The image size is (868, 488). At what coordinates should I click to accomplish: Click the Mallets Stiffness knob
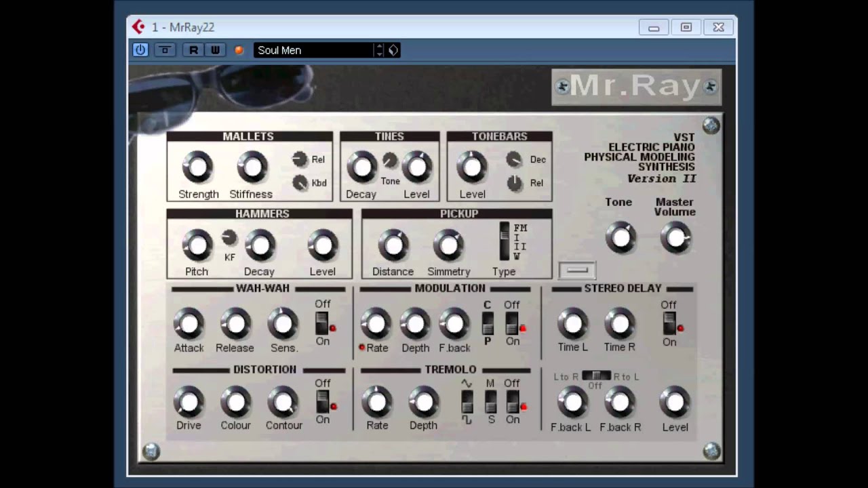pos(252,167)
